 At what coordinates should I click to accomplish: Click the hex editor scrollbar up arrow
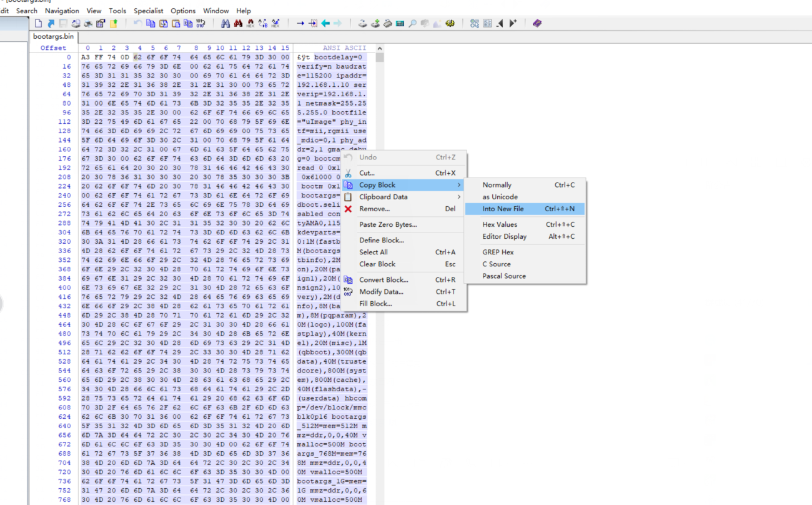click(379, 48)
